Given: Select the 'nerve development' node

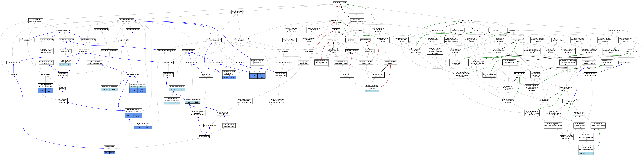Looking at the screenshot, I should tap(14, 62).
